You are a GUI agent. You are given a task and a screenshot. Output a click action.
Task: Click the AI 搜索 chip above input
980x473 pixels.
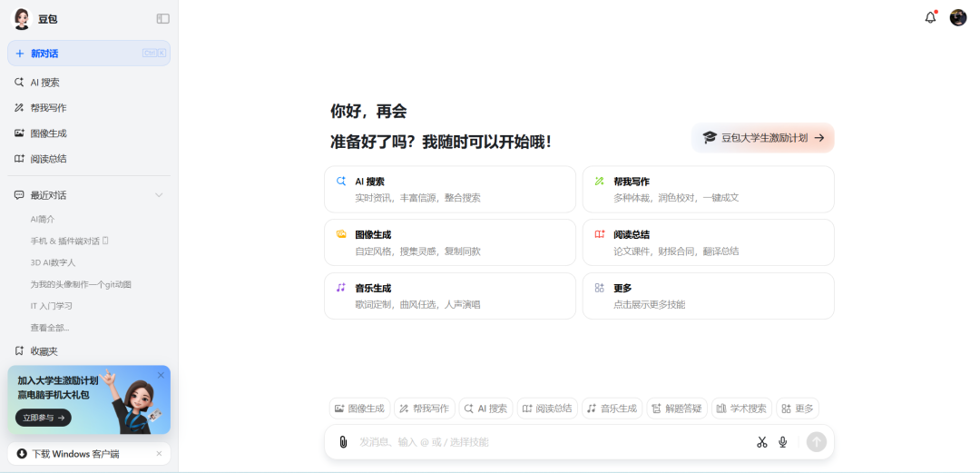(x=486, y=409)
